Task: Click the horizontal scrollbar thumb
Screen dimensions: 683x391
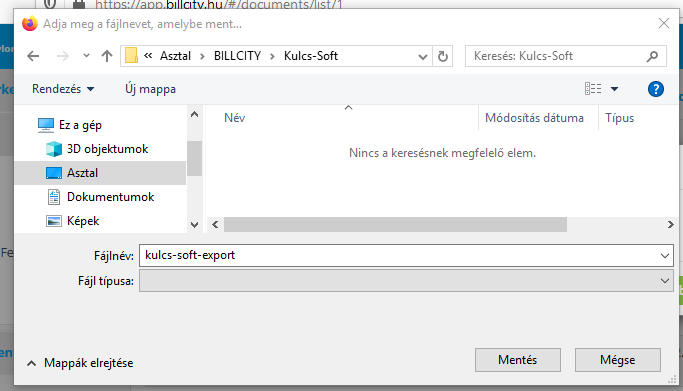Action: (396, 225)
